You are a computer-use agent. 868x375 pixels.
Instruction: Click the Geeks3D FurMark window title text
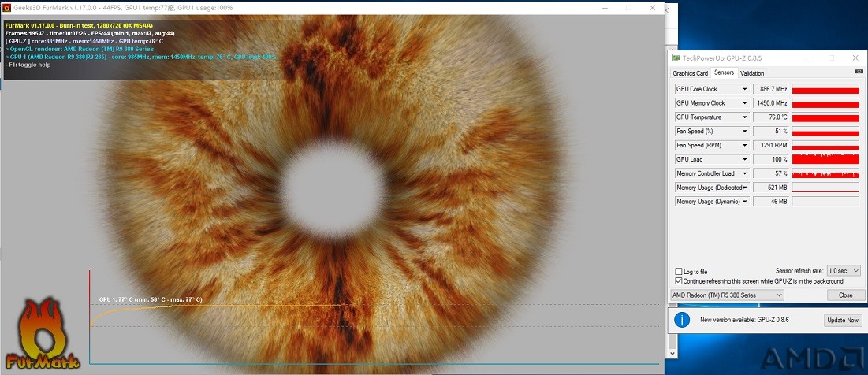(123, 8)
